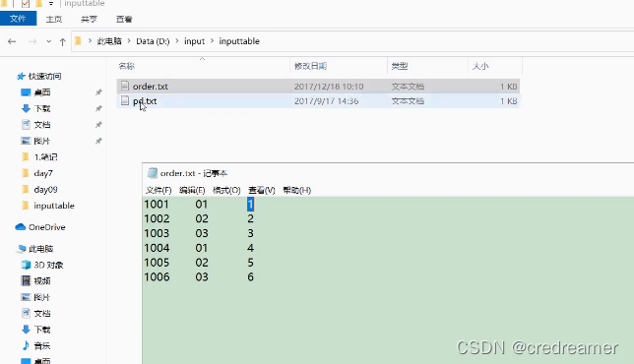This screenshot has width=634, height=364.
Task: Open quick access toolbar customize dropdown
Action: [x=51, y=4]
